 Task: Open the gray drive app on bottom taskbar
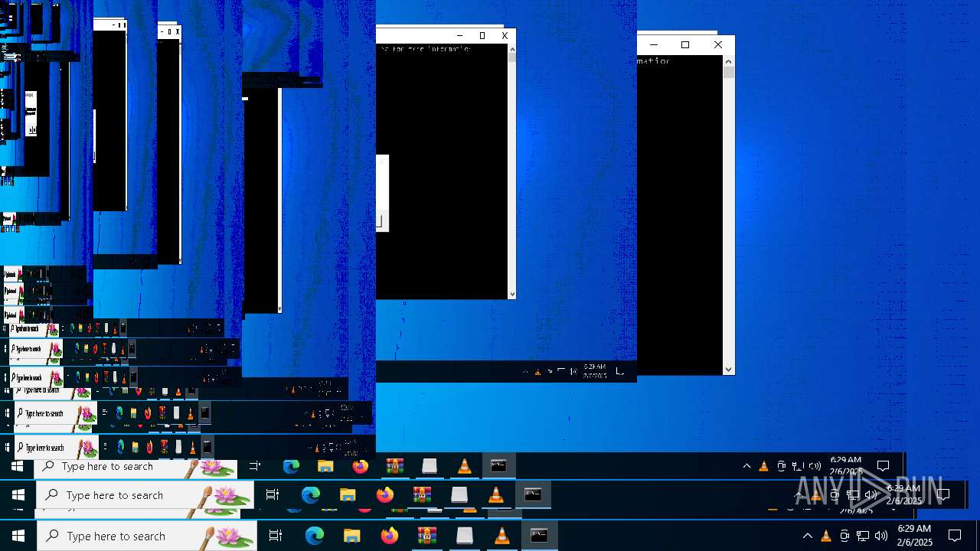click(464, 536)
